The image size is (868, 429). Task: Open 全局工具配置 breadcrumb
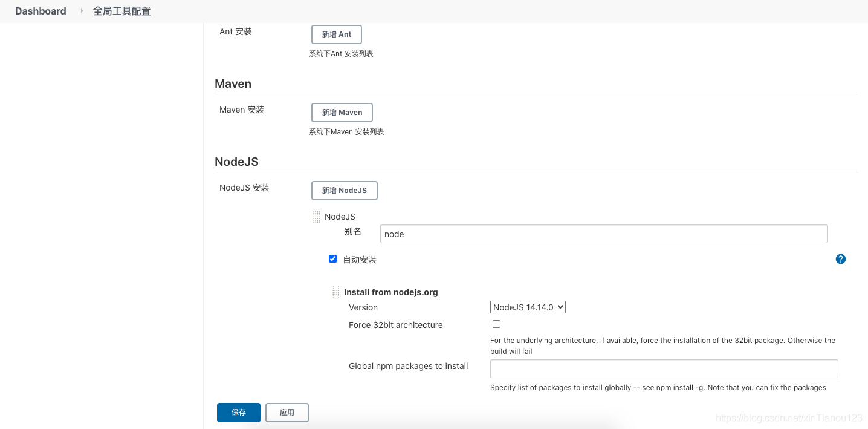coord(121,11)
